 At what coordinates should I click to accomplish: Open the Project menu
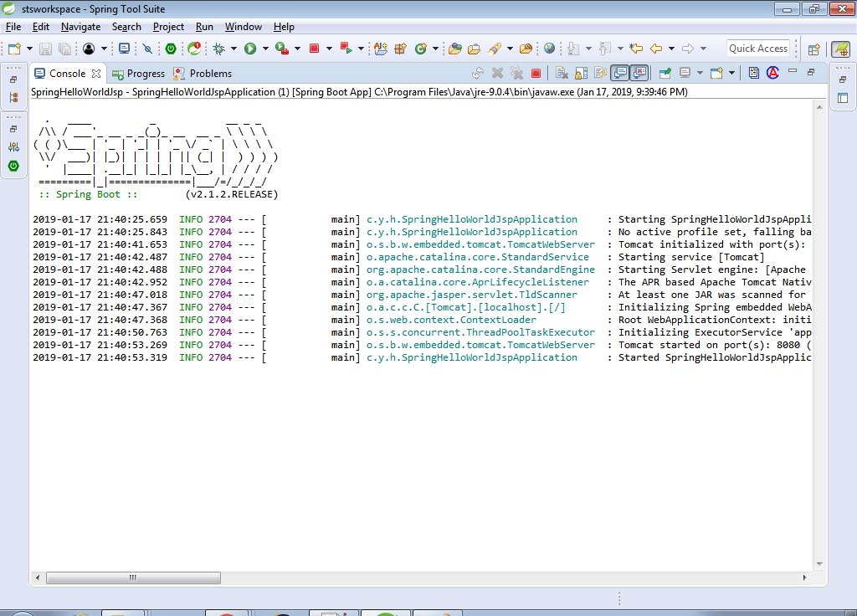pos(168,27)
